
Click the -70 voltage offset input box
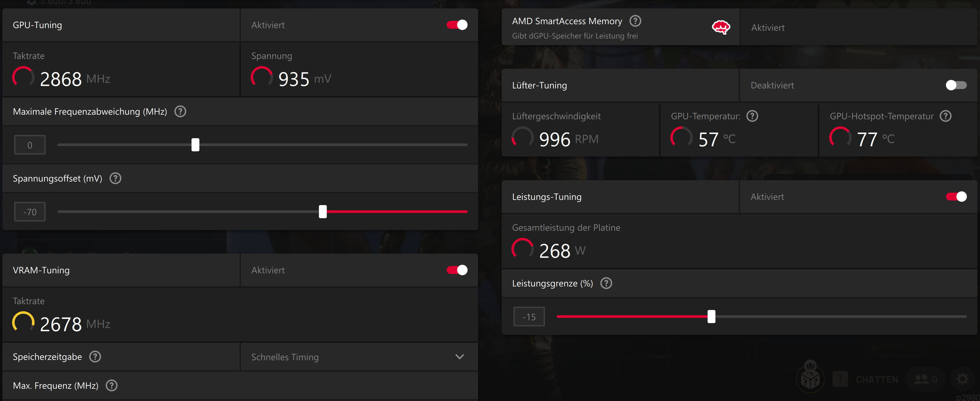pyautogui.click(x=30, y=212)
